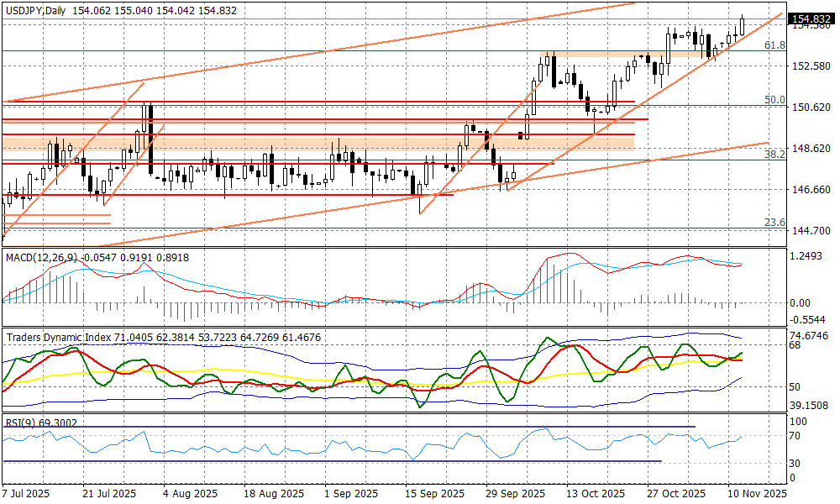Select the 23.6 Fibonacci level label

click(774, 223)
